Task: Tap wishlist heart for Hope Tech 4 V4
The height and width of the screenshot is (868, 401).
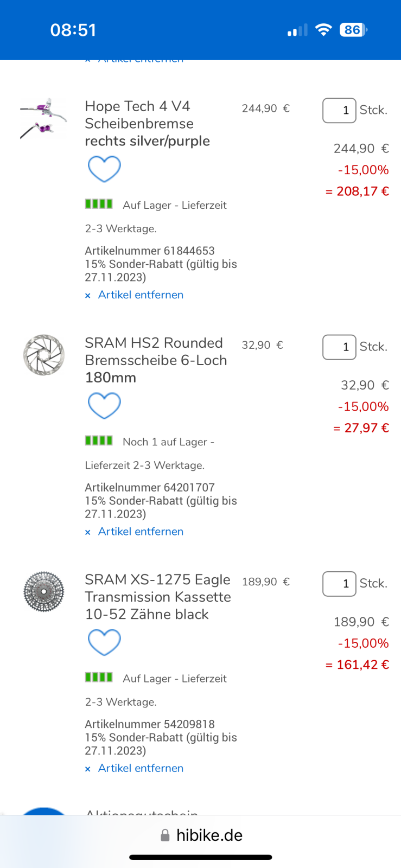Action: coord(104,169)
